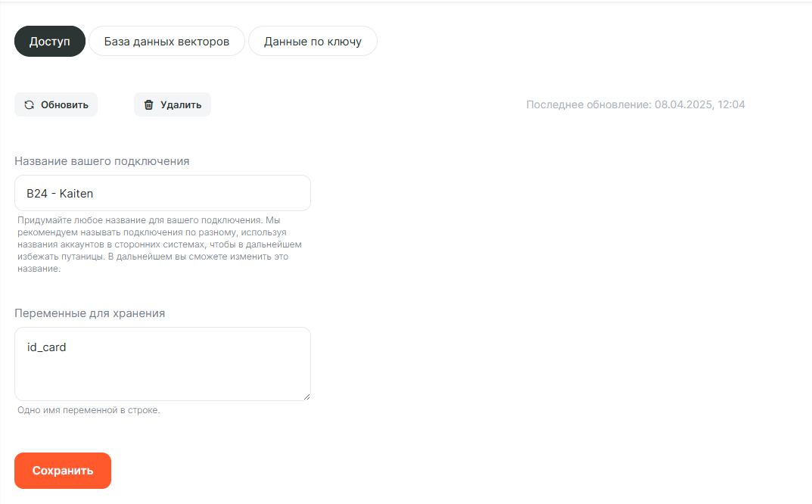Click the 08.04.2025 date in update info
The height and width of the screenshot is (504, 812).
(684, 104)
